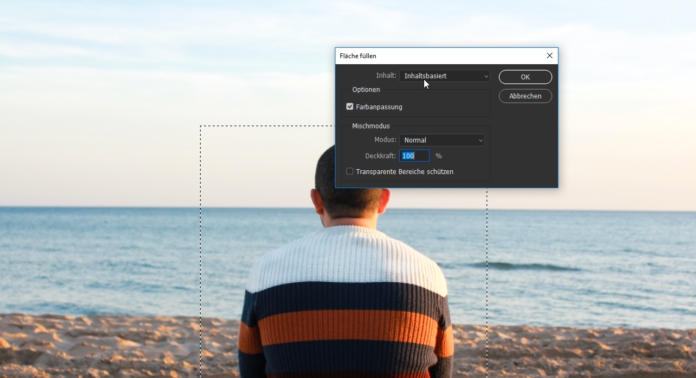This screenshot has width=696, height=378.
Task: Open the Inhalt dropdown showing Inhaltsbasiert
Action: pos(445,76)
